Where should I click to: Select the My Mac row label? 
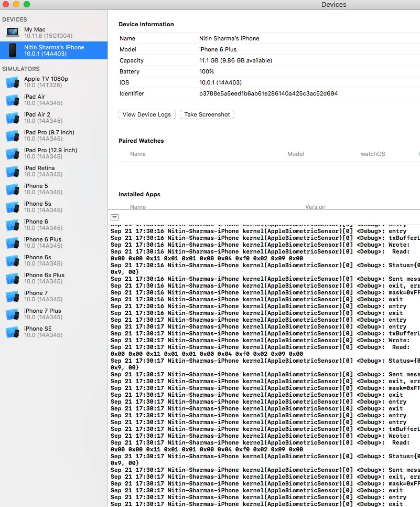click(x=35, y=29)
